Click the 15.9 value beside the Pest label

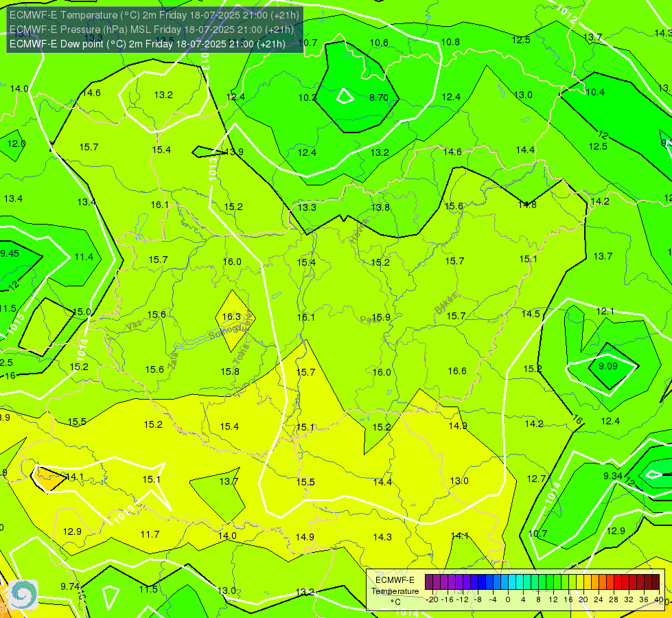point(381,317)
